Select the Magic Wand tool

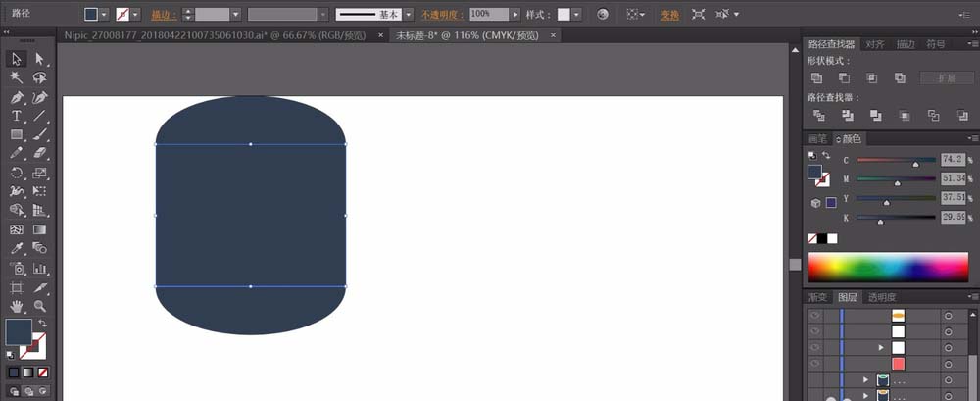17,77
